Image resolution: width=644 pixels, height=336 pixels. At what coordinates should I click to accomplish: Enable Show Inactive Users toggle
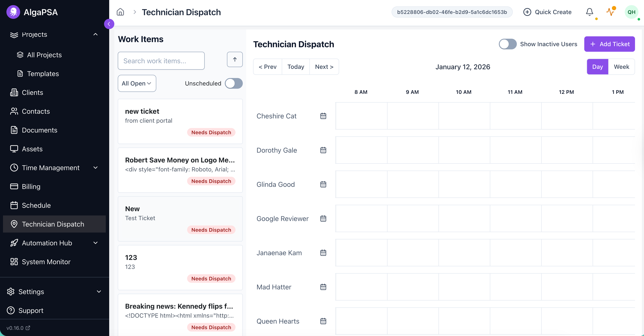(507, 44)
